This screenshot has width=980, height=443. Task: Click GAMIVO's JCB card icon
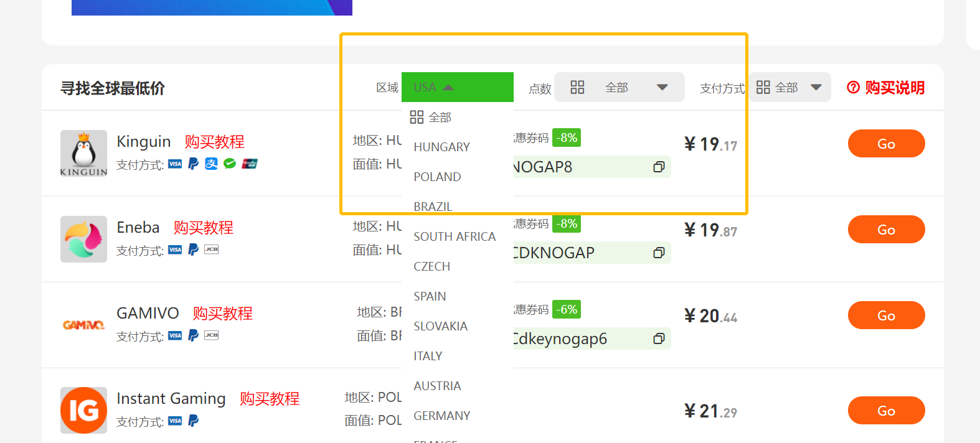(212, 335)
